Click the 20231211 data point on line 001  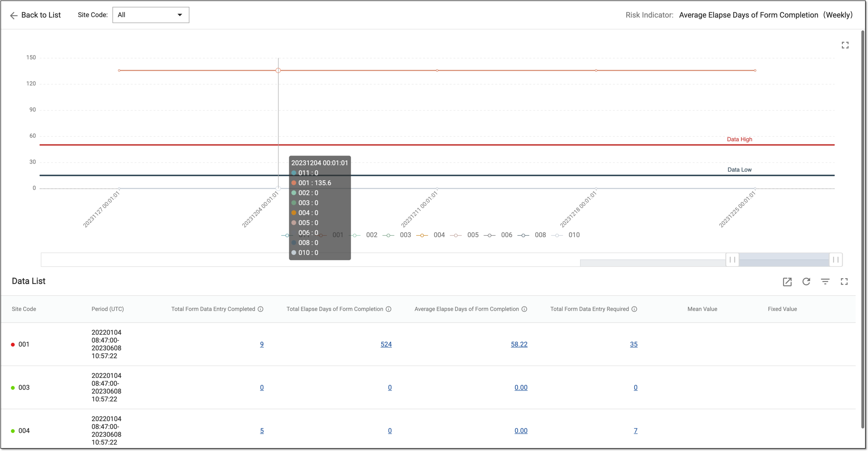click(x=437, y=70)
